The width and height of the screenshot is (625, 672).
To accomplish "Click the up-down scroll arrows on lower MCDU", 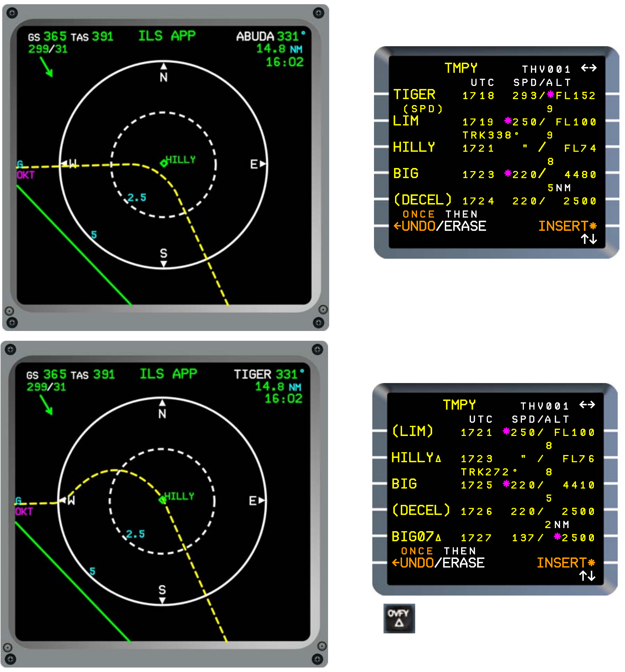I will point(587,576).
